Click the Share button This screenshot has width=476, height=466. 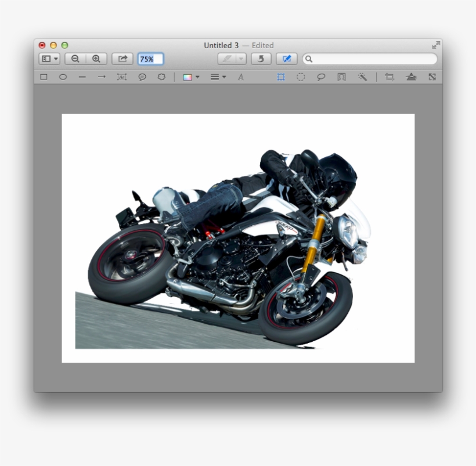tap(122, 59)
